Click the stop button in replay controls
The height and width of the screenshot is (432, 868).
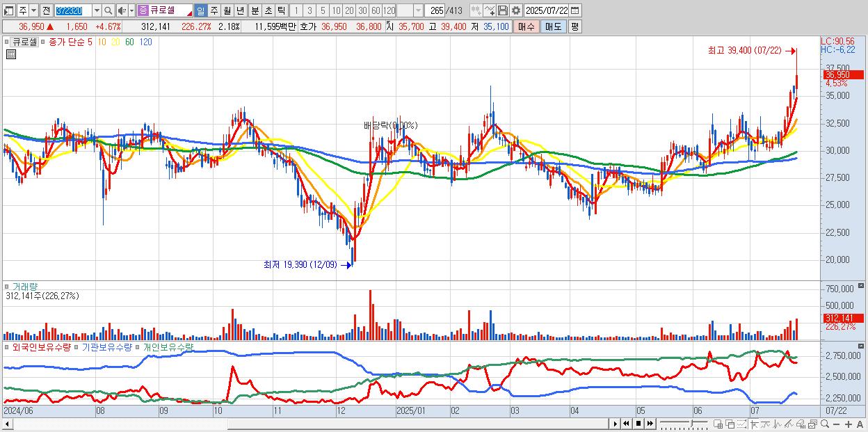(x=638, y=424)
